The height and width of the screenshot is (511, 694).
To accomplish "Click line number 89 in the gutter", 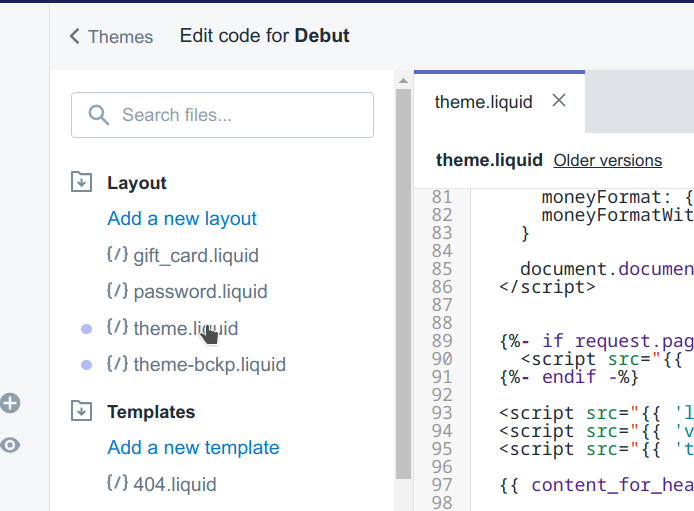I will point(442,341).
